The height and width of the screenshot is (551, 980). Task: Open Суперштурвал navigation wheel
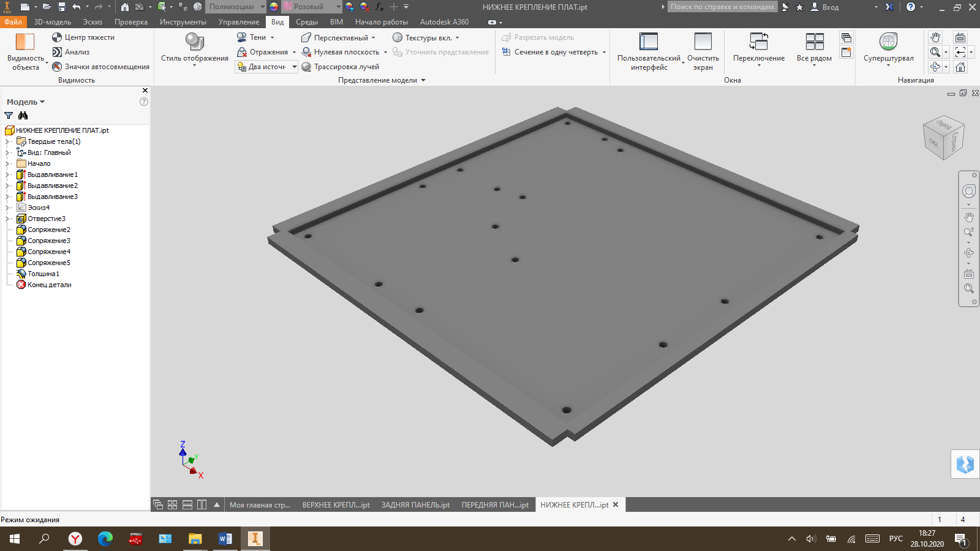(x=888, y=49)
